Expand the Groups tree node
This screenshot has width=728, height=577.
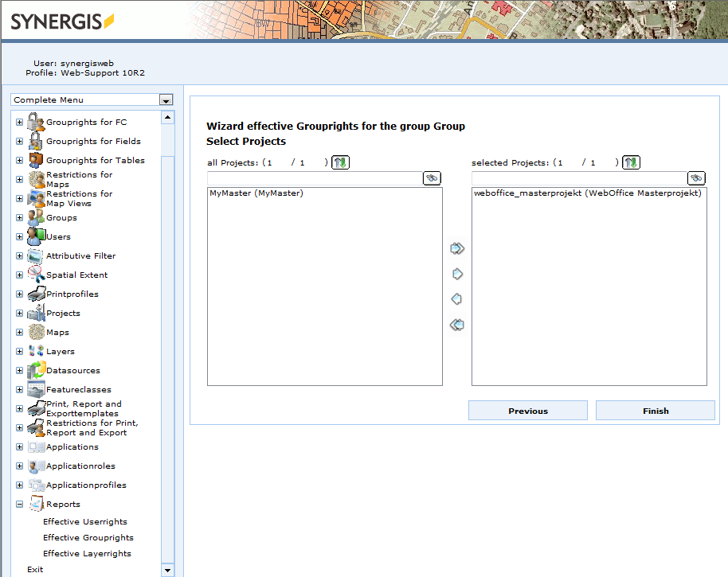tap(18, 216)
